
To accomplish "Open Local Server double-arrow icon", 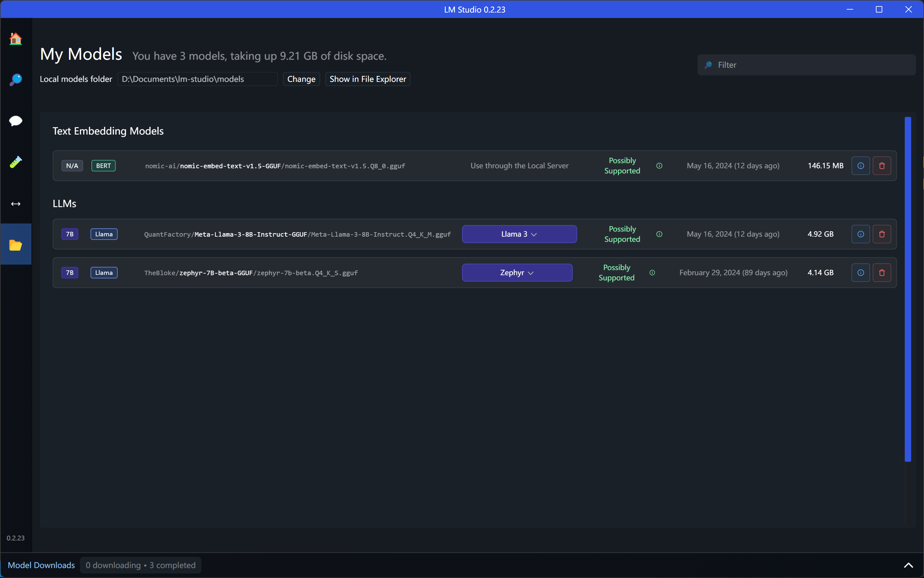I will 16,204.
